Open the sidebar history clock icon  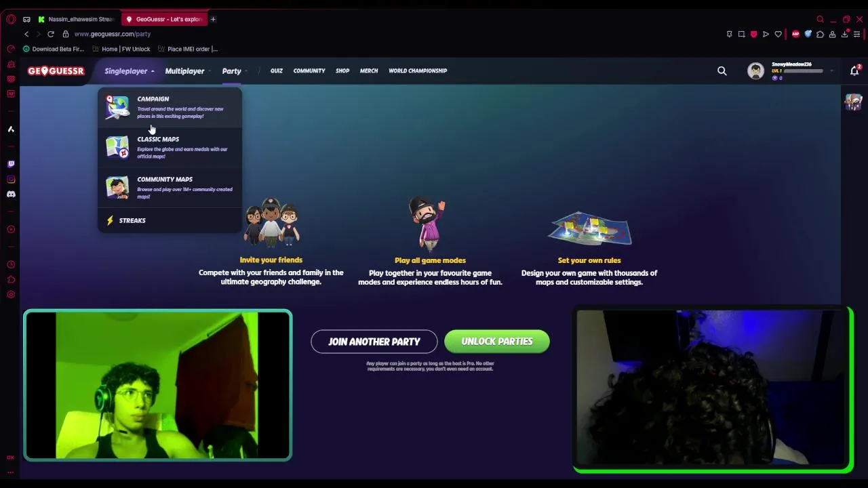11,264
